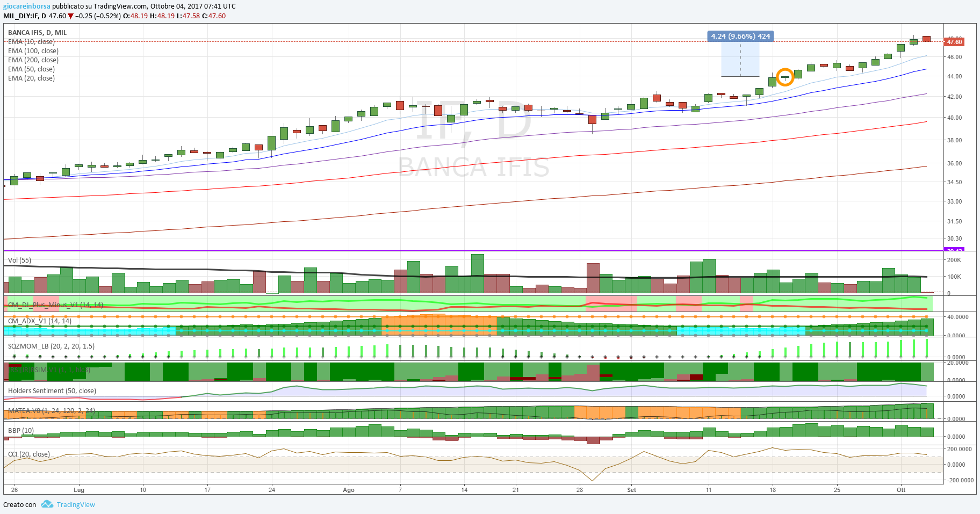Click the 26 date label on time axis
This screenshot has width=980, height=514.
[15, 490]
